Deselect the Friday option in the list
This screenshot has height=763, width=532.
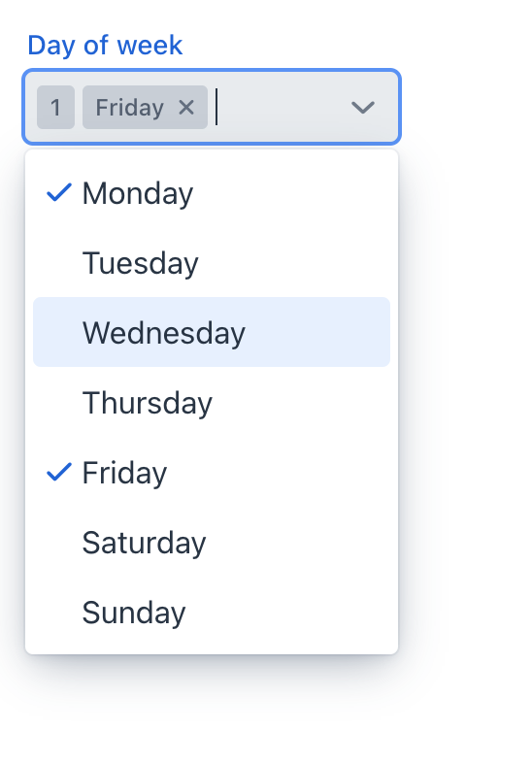(212, 472)
